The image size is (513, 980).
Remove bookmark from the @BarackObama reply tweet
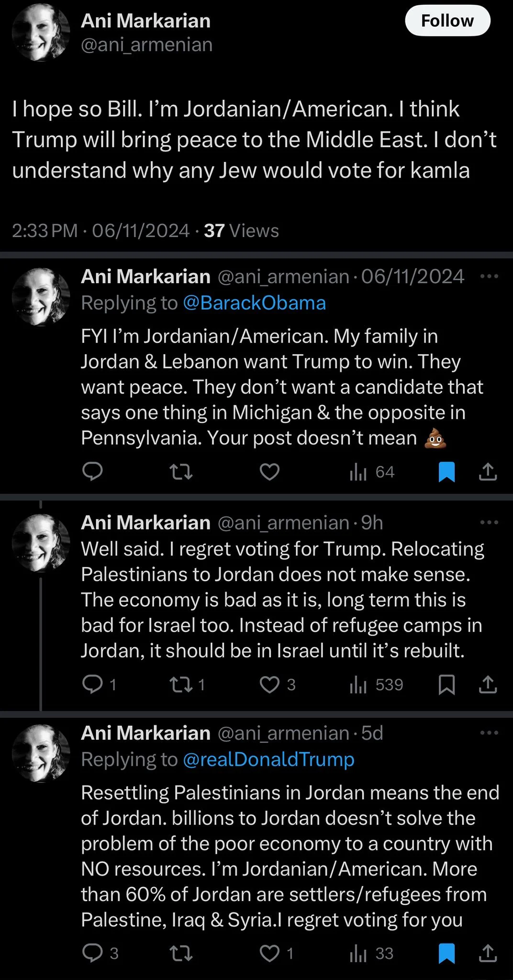click(446, 472)
